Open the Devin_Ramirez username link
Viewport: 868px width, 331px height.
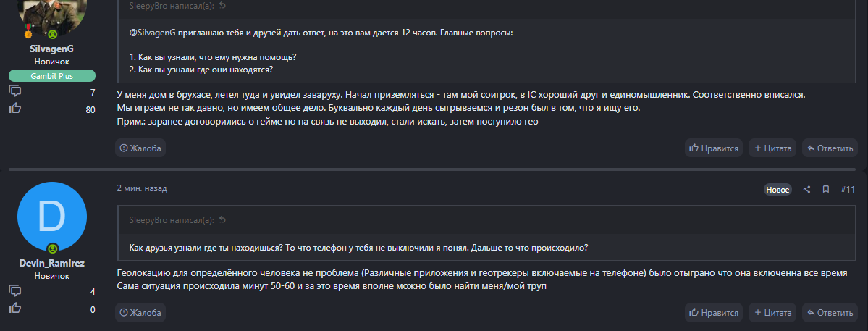(52, 263)
